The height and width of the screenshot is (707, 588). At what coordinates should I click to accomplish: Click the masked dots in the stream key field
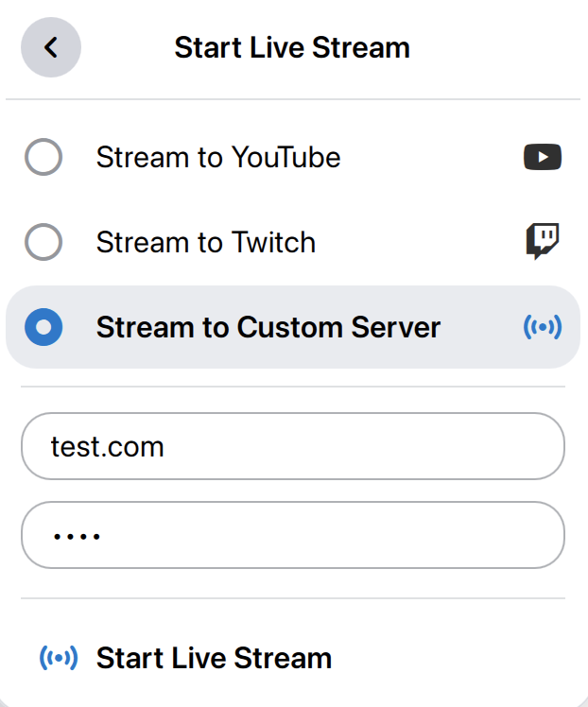tap(77, 536)
